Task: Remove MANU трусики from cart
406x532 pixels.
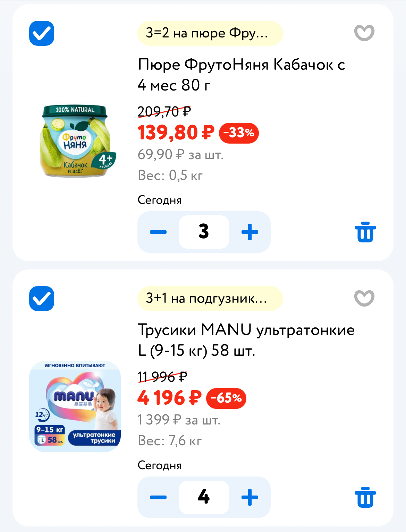Action: [x=365, y=497]
